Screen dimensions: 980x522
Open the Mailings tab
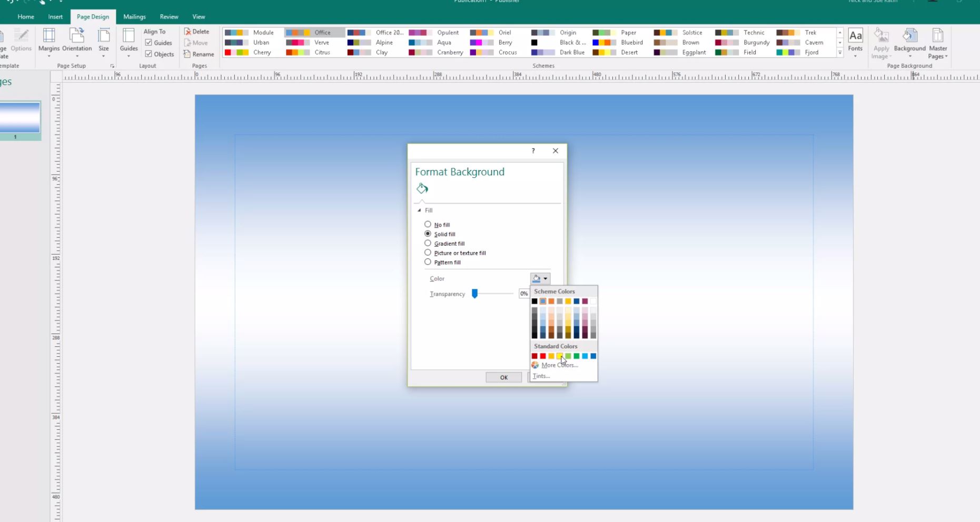(x=134, y=17)
